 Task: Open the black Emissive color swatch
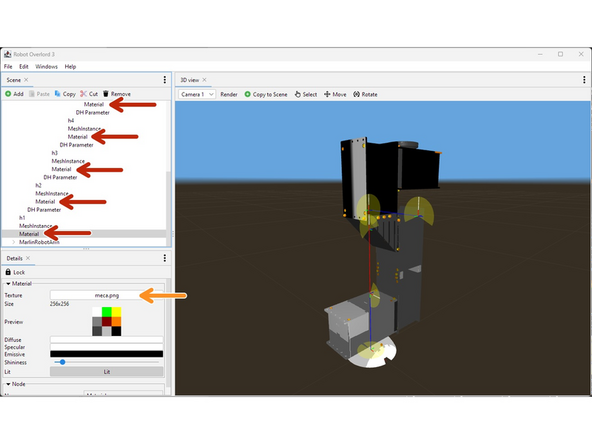[106, 354]
